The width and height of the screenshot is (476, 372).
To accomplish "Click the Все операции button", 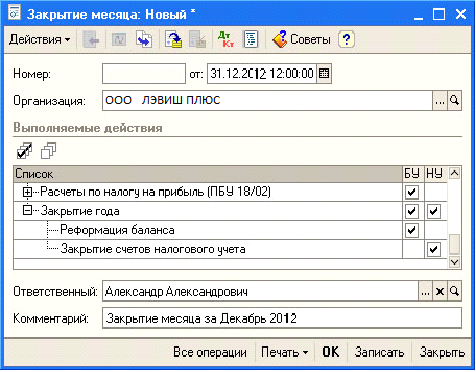I will tap(210, 352).
